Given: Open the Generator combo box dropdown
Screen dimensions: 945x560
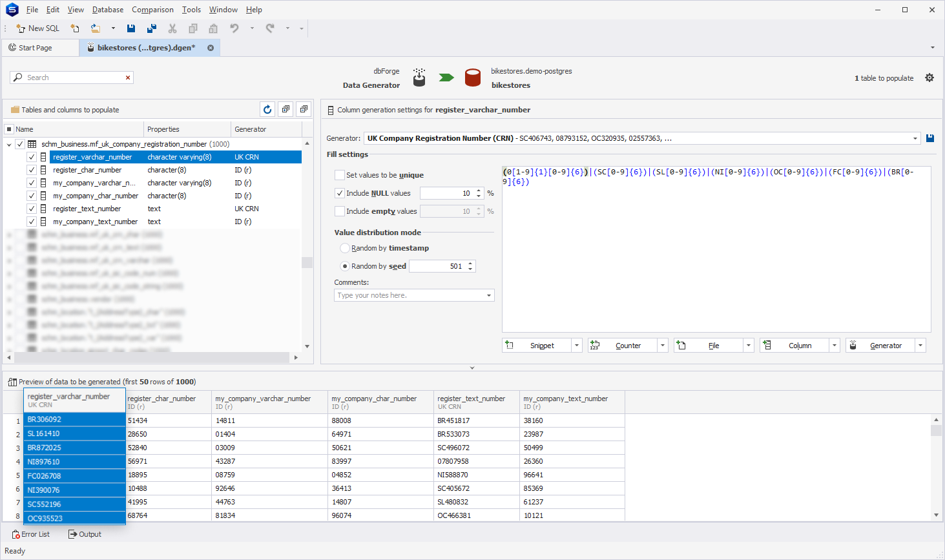Looking at the screenshot, I should [x=915, y=138].
